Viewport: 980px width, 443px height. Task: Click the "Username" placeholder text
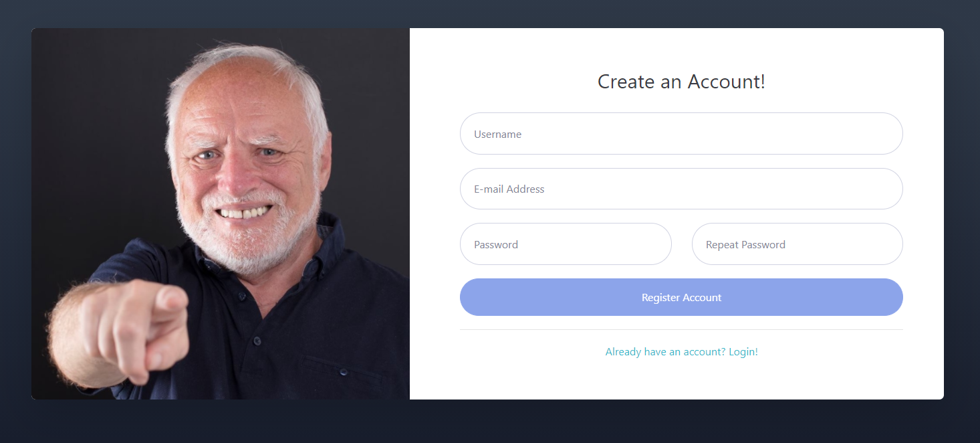498,135
